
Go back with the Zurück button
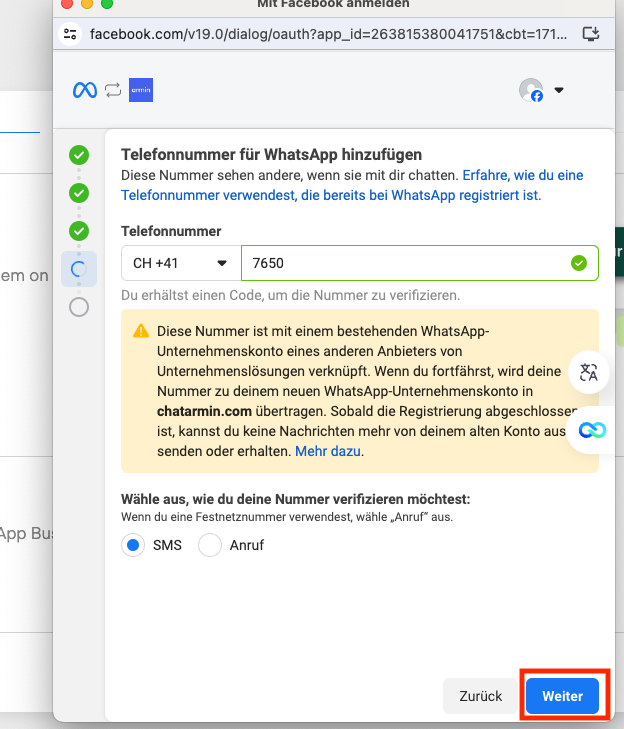pyautogui.click(x=481, y=696)
